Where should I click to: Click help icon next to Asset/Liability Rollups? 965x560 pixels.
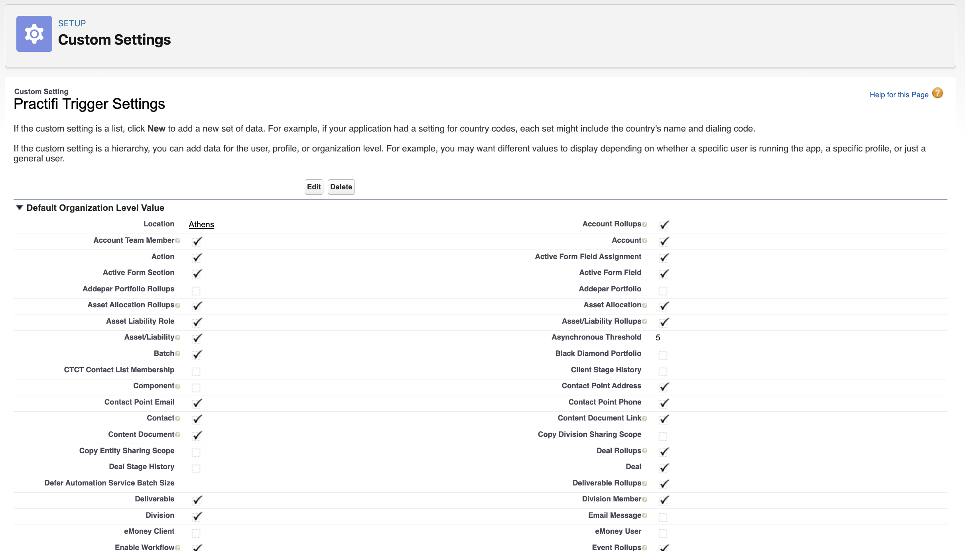(645, 322)
